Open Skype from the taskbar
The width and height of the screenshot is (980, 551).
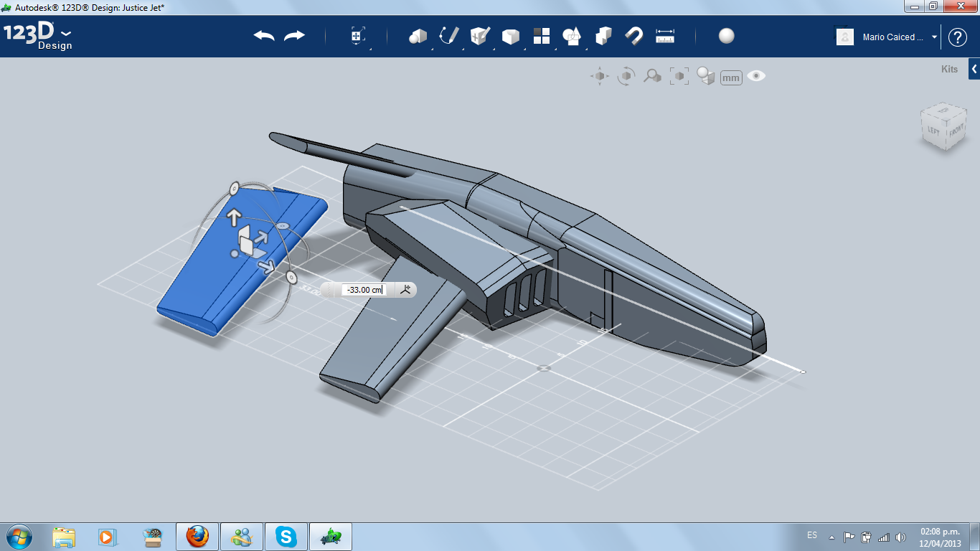coord(287,537)
